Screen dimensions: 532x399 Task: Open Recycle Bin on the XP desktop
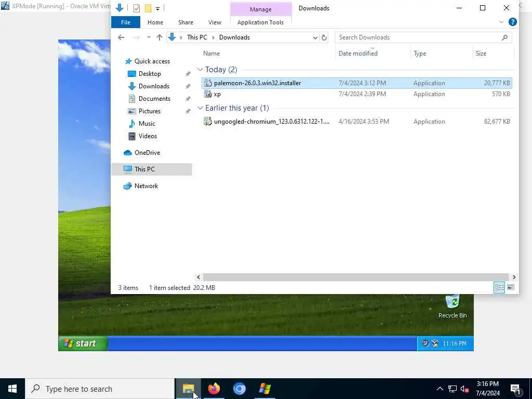453,307
